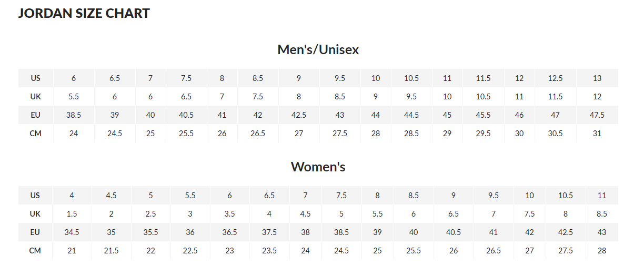Click women's EU size 37.5 cell
The height and width of the screenshot is (276, 644).
tap(269, 232)
